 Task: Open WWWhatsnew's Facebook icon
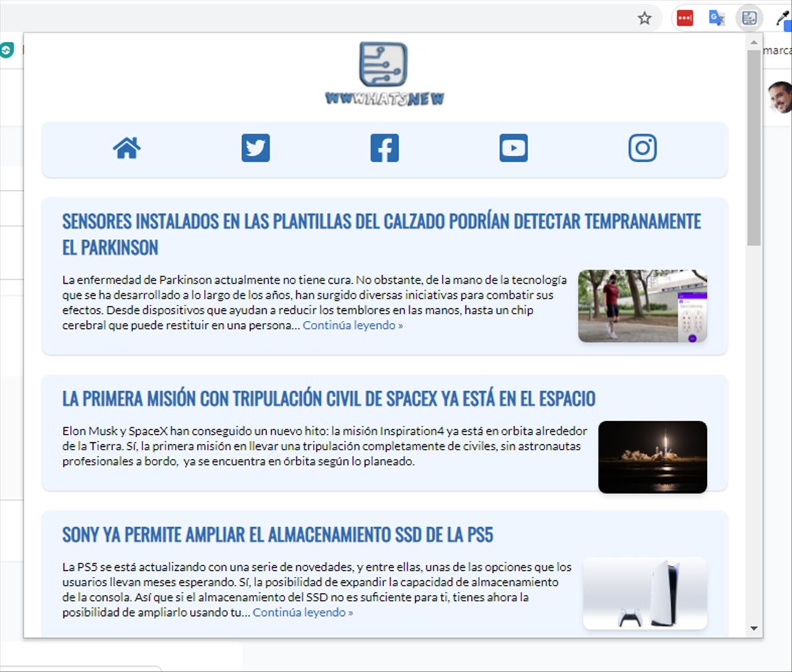pyautogui.click(x=384, y=148)
